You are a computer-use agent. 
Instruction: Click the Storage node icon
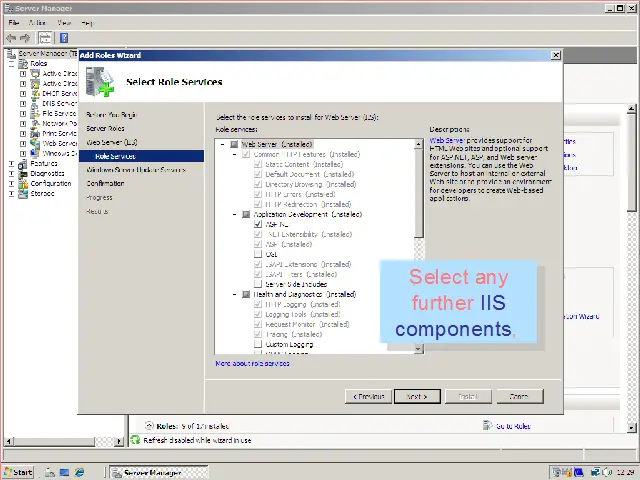pos(23,193)
